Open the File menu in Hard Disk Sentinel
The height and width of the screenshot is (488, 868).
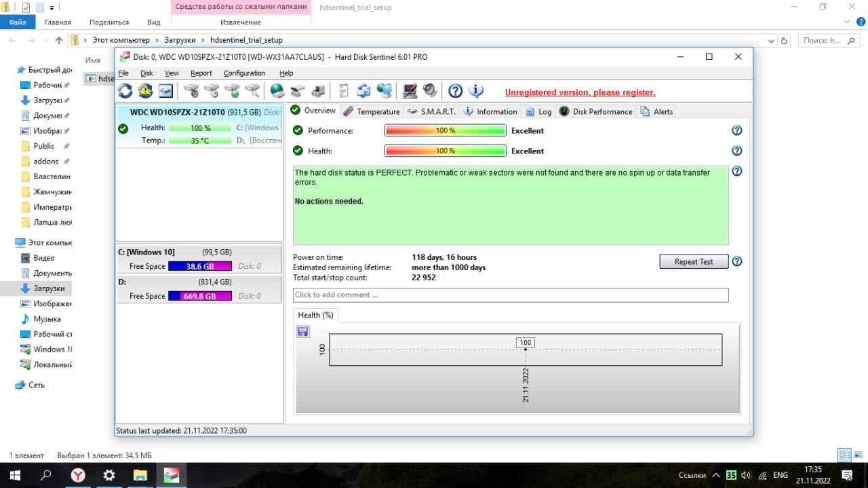point(123,73)
